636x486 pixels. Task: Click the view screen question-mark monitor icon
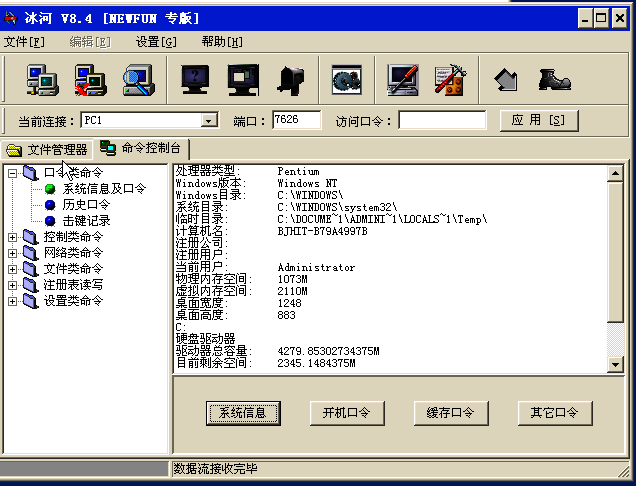coord(195,80)
